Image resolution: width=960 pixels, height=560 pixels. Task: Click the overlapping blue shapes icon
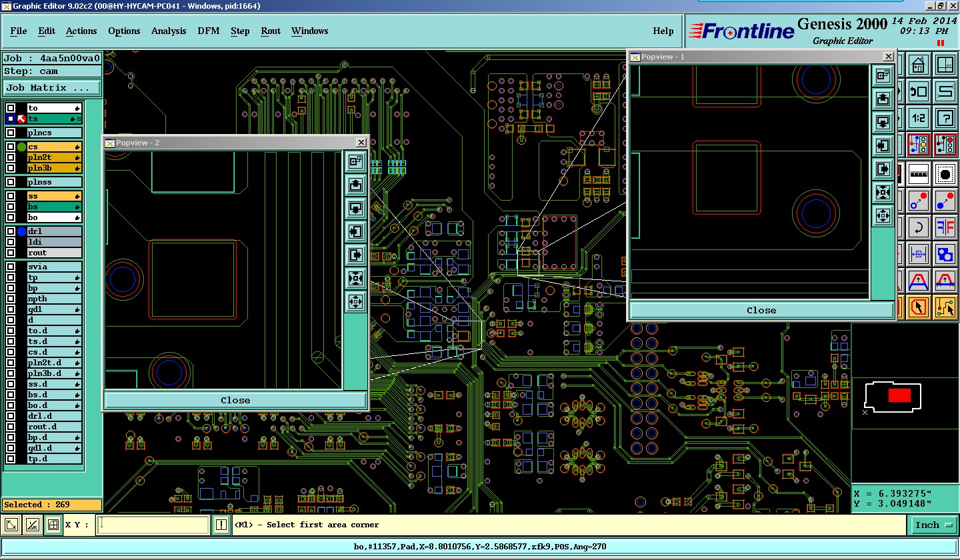945,253
